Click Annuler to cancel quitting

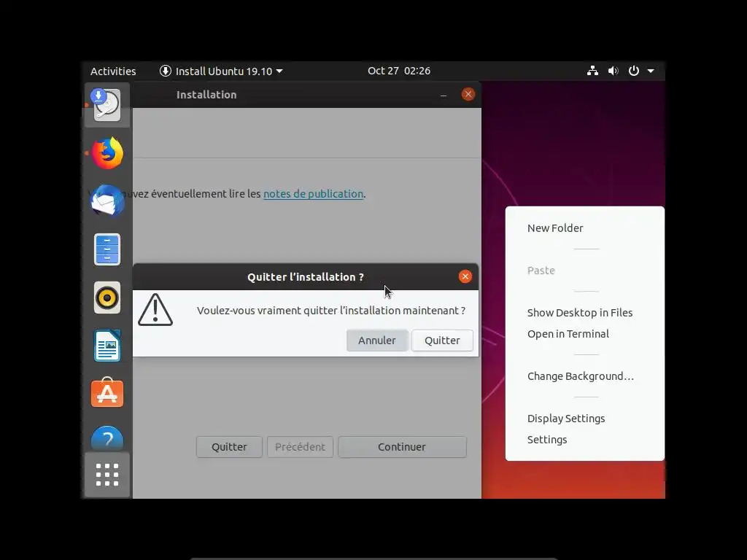coord(377,341)
